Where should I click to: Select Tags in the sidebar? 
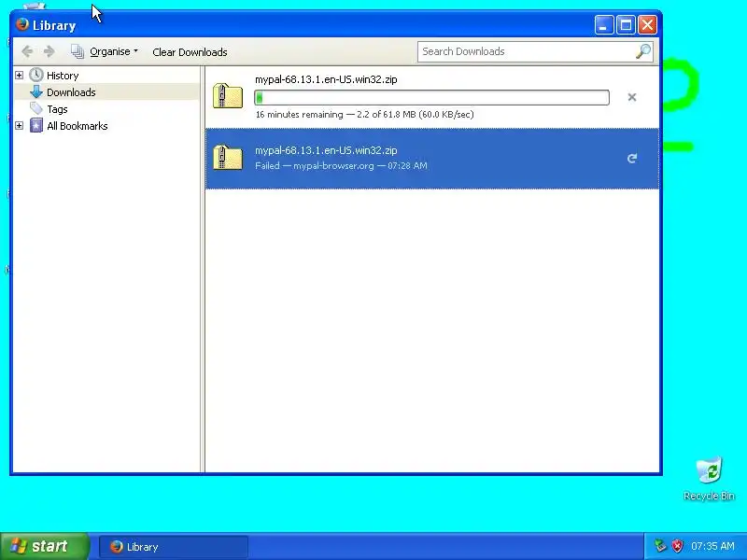[x=57, y=109]
